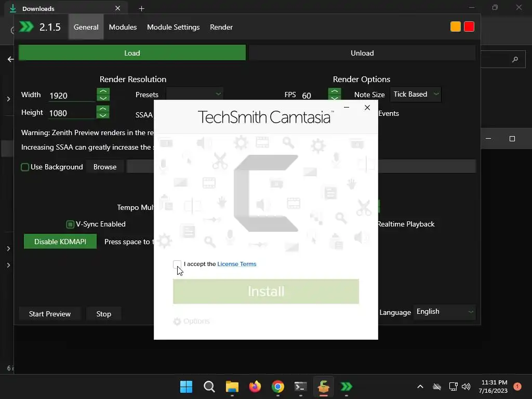The image size is (532, 399).
Task: Click the Stop button
Action: click(x=103, y=314)
